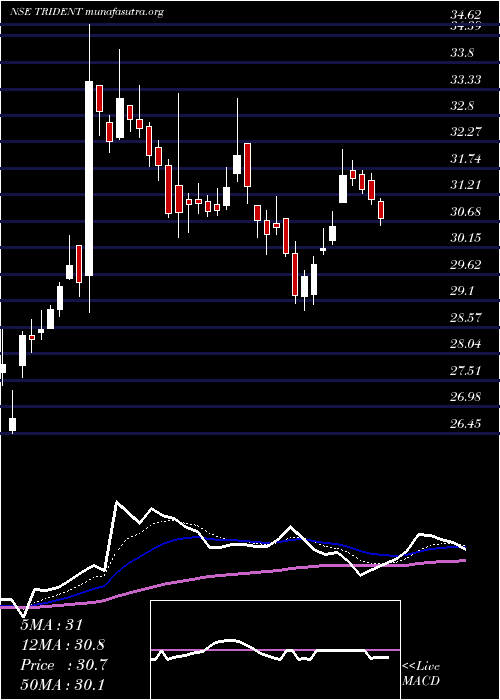Select the 29.1 price axis label

462,291
